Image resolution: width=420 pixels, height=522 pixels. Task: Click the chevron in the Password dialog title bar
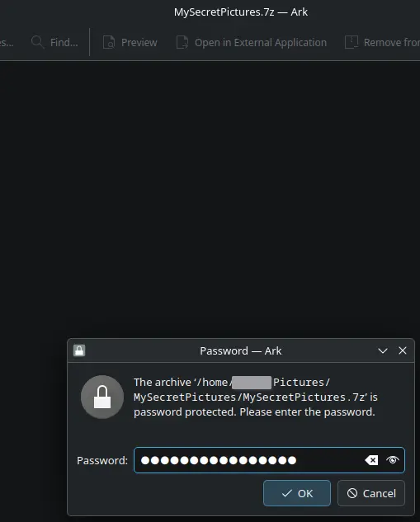383,350
